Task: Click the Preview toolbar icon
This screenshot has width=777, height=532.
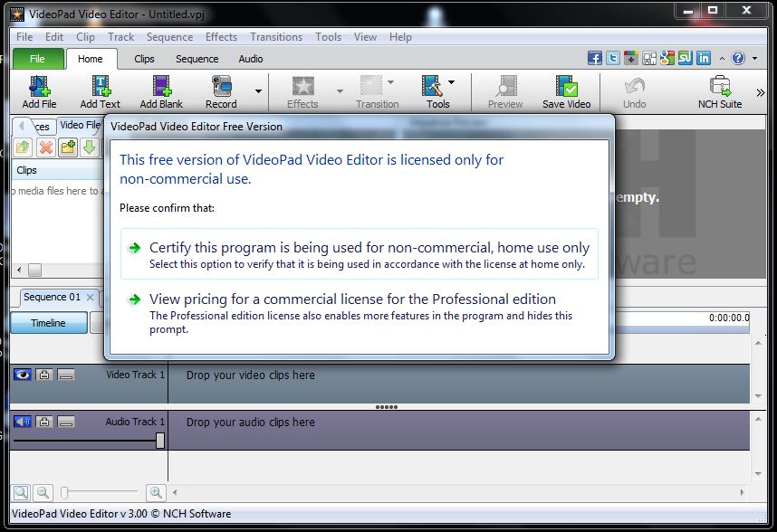Action: (505, 91)
